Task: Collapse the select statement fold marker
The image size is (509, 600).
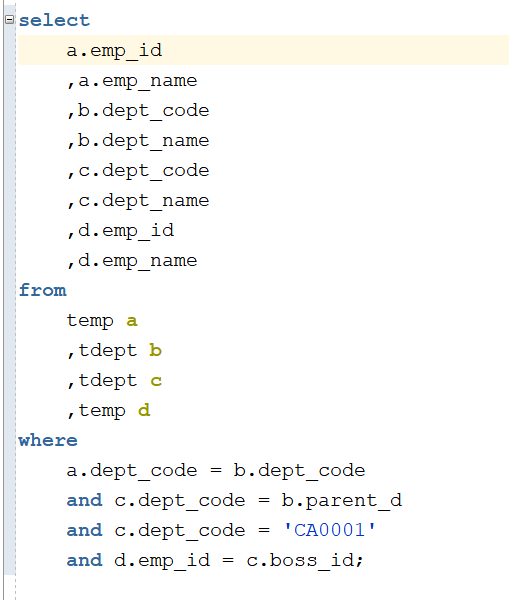Action: 10,20
